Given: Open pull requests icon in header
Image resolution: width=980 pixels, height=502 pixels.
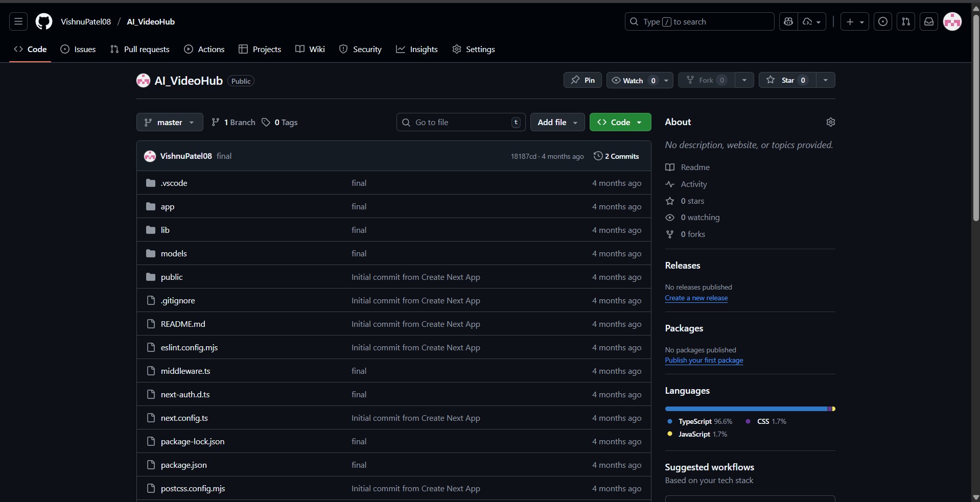Looking at the screenshot, I should tap(906, 21).
